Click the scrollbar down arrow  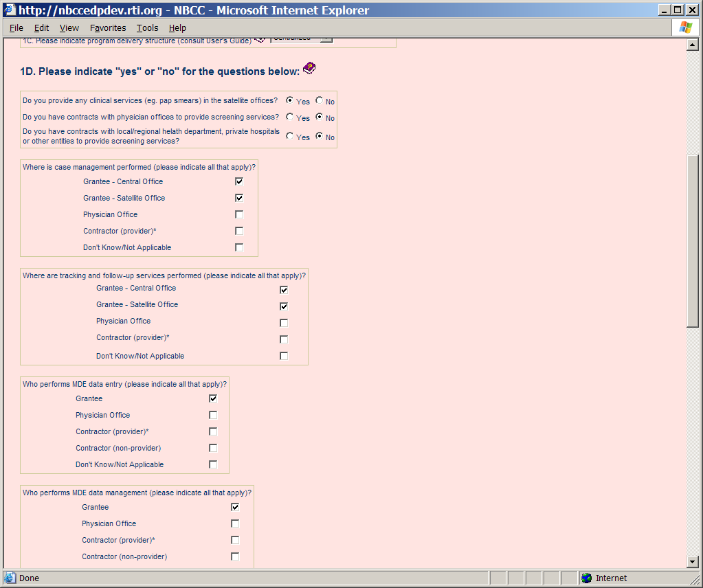coord(693,562)
